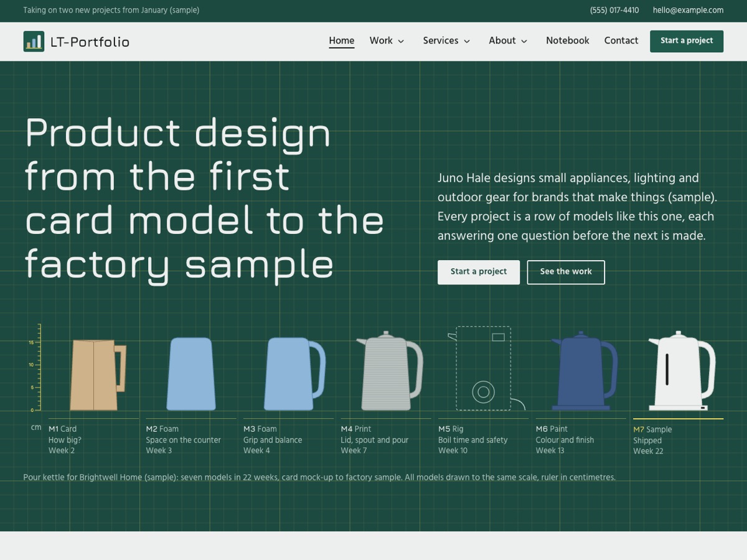Click the centimetre ruler scale
747x560 pixels.
pyautogui.click(x=34, y=367)
